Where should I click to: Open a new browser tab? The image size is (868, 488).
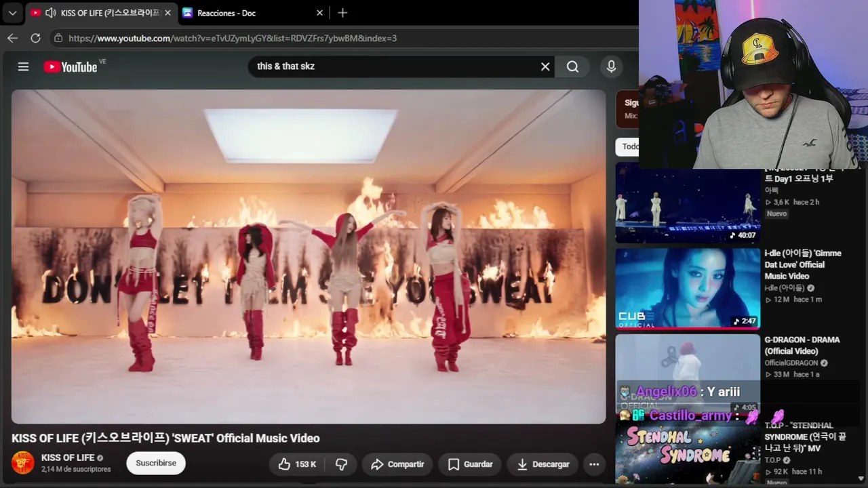[342, 13]
